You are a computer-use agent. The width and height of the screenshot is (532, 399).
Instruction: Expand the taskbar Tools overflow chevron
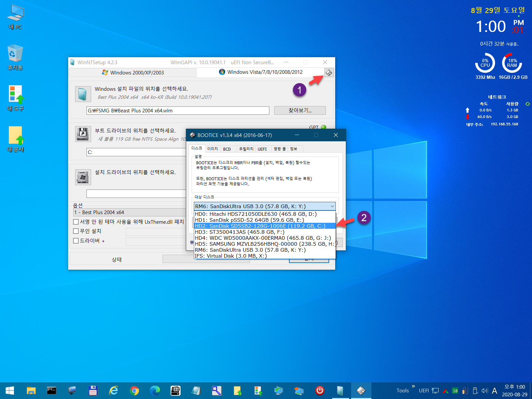click(x=413, y=386)
